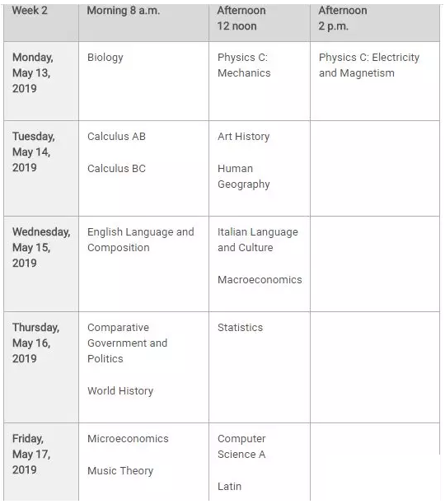This screenshot has height=504, width=445.
Task: Select Computer Science A exam
Action: tap(241, 446)
